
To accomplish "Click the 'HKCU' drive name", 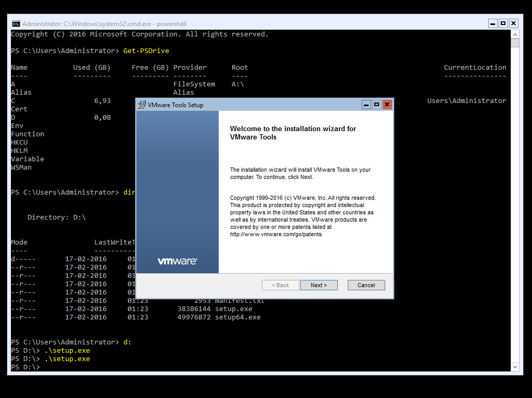I will [19, 143].
